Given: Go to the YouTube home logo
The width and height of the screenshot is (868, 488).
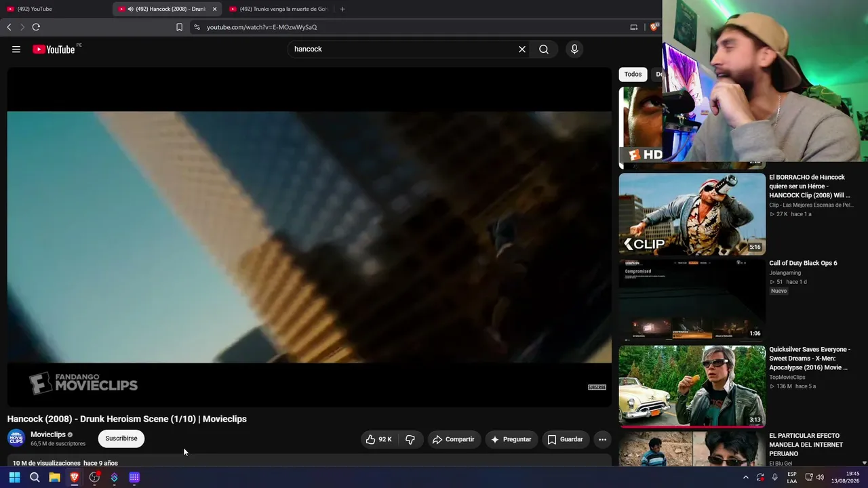Looking at the screenshot, I should coord(54,49).
